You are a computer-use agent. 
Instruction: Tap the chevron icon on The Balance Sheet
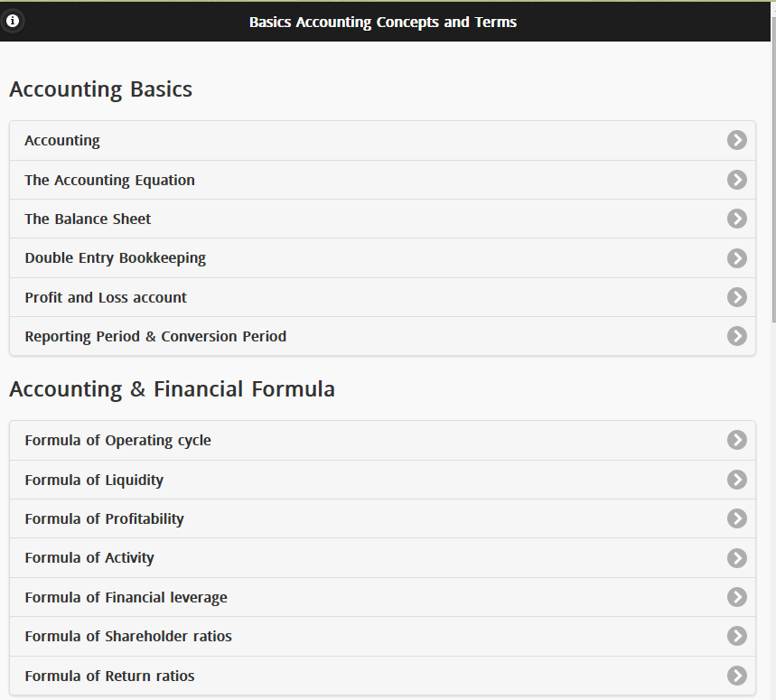pyautogui.click(x=737, y=219)
